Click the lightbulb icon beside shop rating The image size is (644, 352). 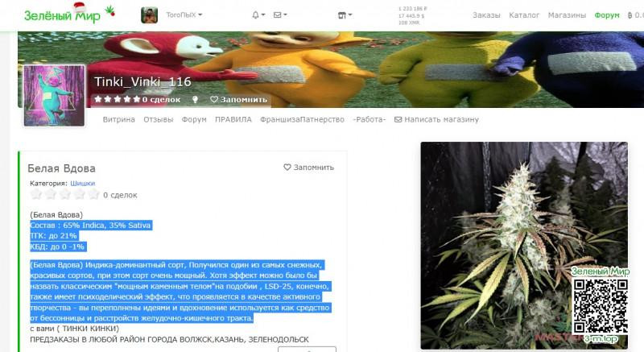[195, 99]
